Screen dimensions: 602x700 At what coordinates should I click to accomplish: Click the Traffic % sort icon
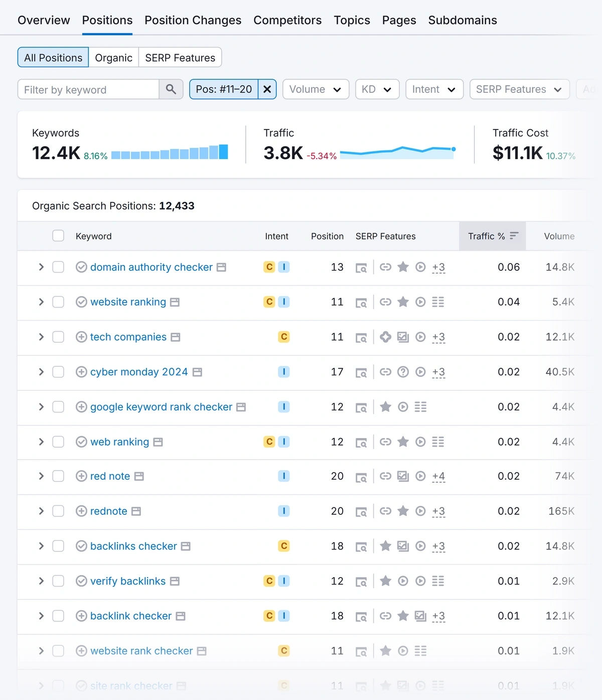pos(514,236)
